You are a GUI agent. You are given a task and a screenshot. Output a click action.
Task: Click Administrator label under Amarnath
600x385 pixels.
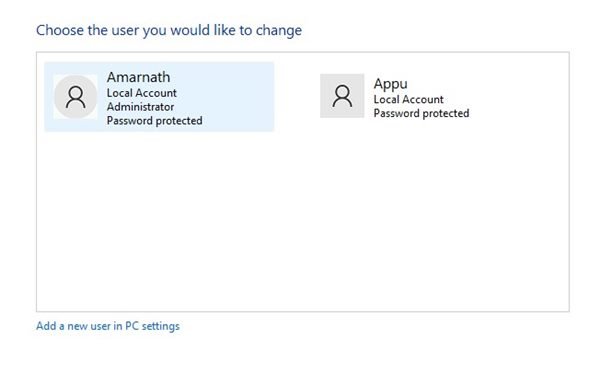coord(140,107)
